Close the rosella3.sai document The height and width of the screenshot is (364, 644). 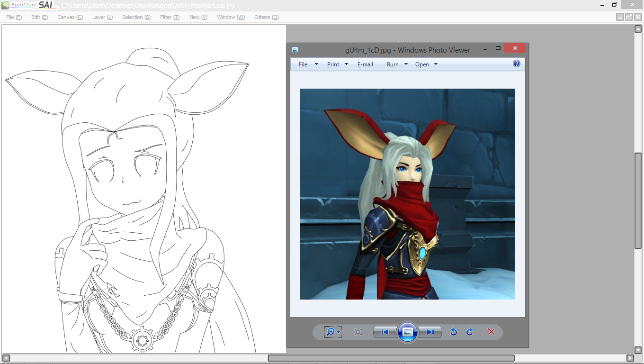(638, 17)
